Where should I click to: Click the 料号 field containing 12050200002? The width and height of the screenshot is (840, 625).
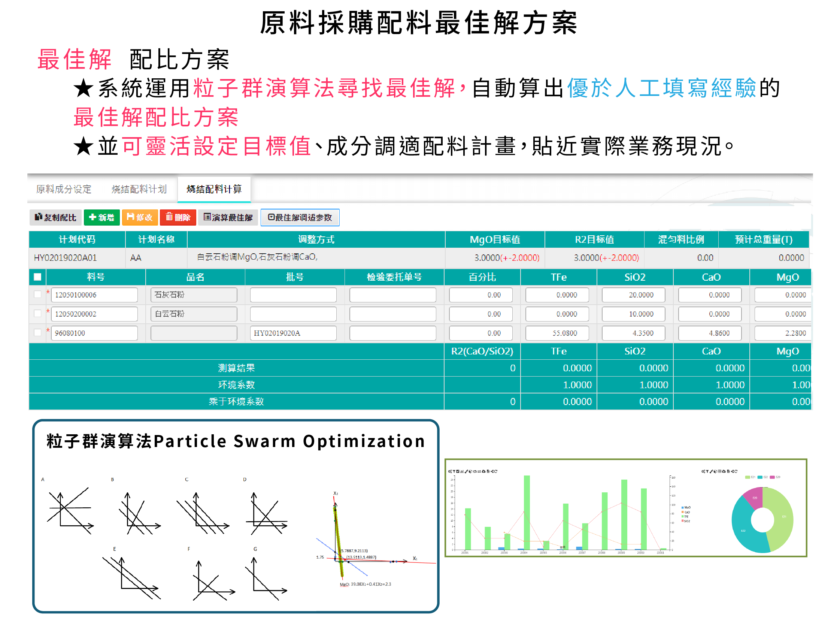(x=94, y=314)
